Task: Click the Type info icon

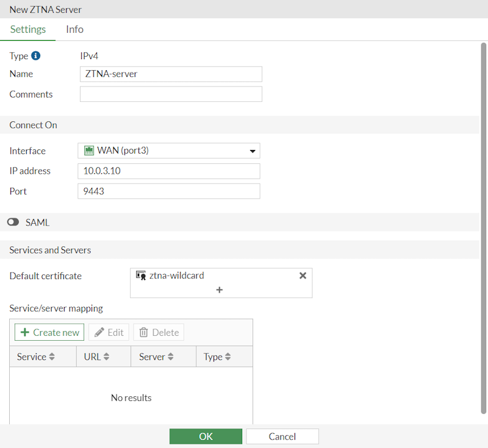Action: (36, 56)
